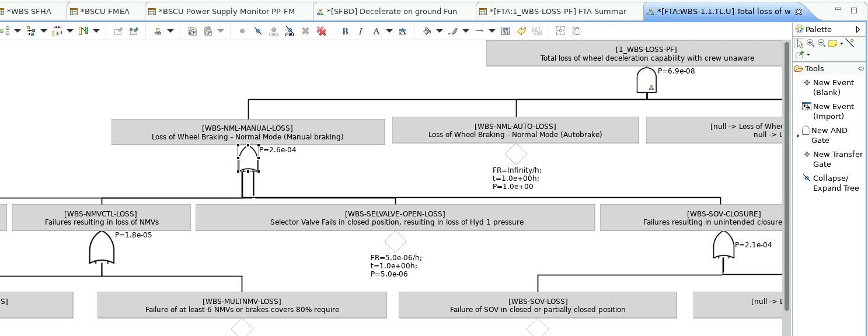
Task: Click the paste clipboard icon
Action: pos(208,31)
